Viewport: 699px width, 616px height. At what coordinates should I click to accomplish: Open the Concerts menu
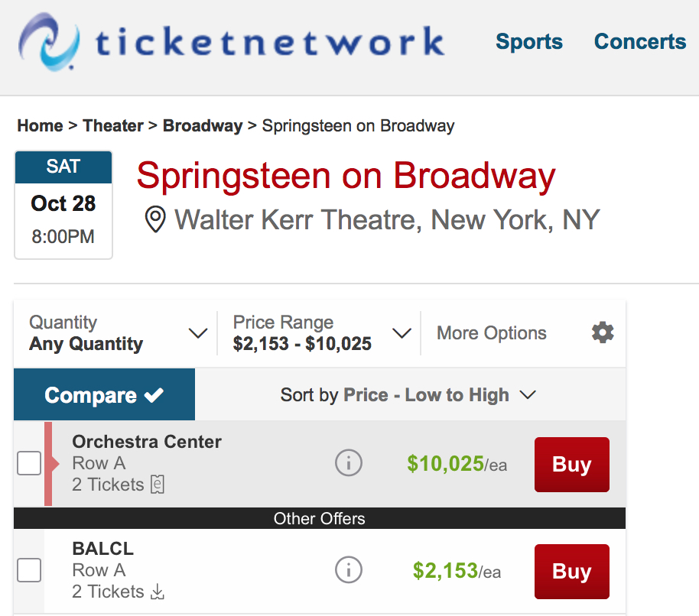[639, 41]
